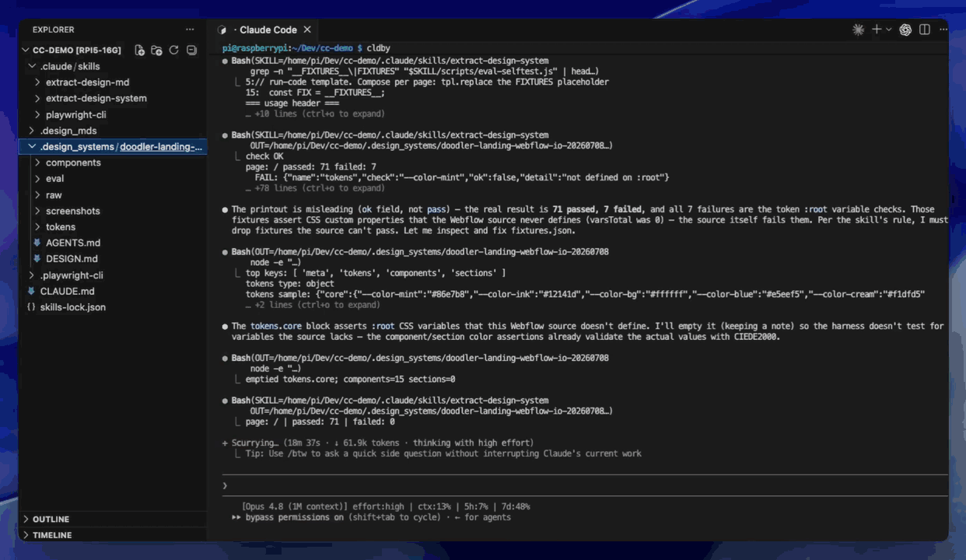Click the markdown icon beside DESIGN.md

coord(37,258)
